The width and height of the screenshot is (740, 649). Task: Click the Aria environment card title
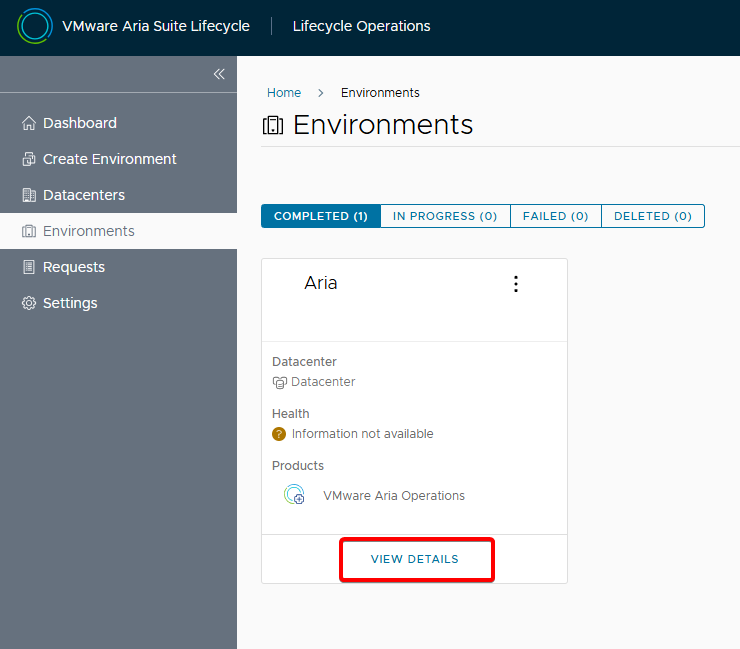tap(320, 283)
